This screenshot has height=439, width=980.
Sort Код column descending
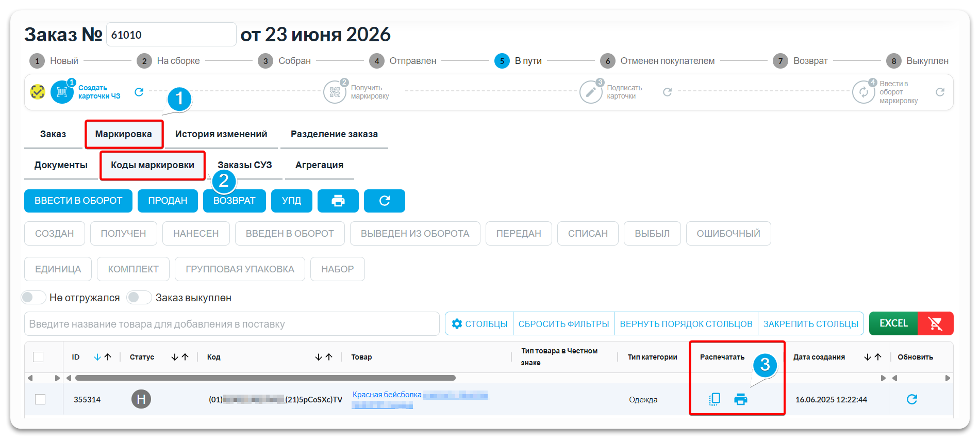click(x=319, y=357)
